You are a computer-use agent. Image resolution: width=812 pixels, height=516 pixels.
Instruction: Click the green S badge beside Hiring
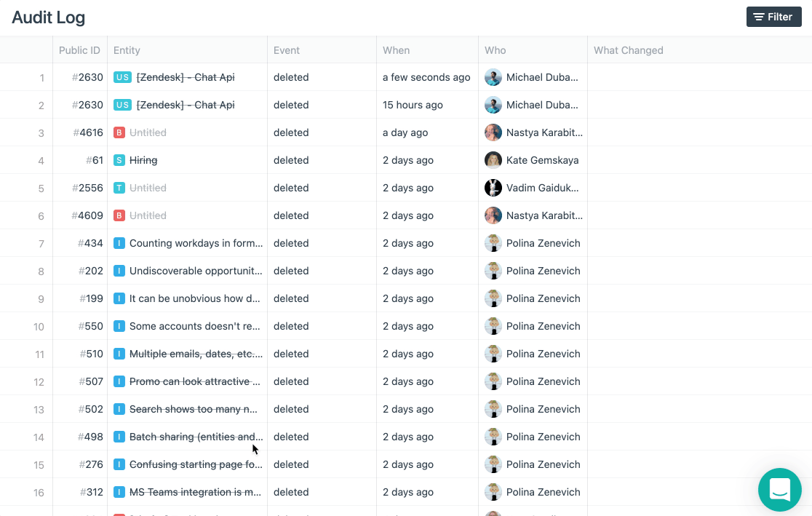point(119,160)
